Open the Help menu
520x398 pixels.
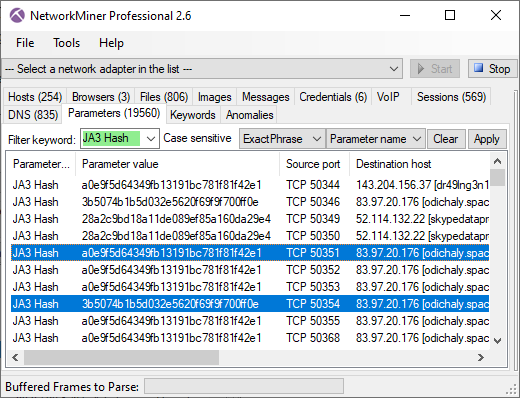[111, 43]
